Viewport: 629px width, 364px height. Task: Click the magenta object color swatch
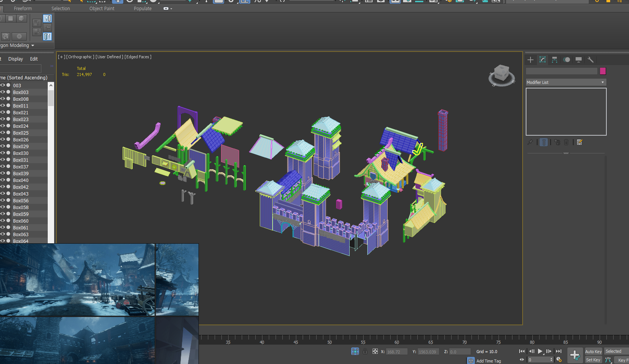pos(603,71)
